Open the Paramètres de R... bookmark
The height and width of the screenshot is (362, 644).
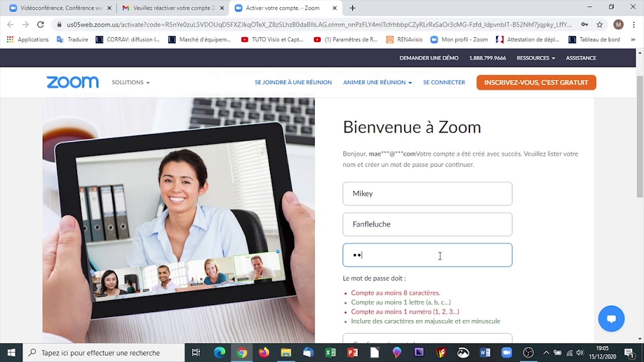pyautogui.click(x=346, y=39)
